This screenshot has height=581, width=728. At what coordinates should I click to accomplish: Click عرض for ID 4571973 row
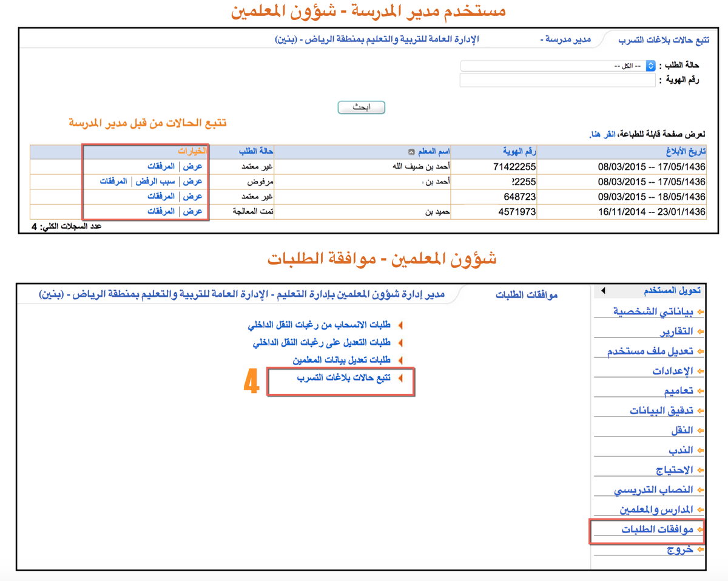click(x=193, y=211)
